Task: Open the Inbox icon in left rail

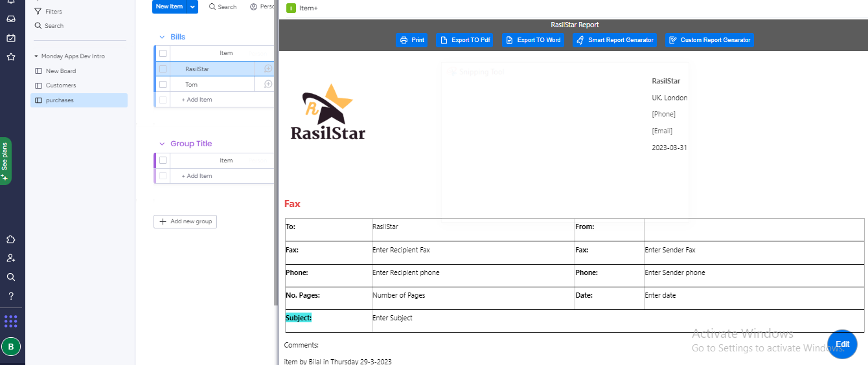Action: point(11,19)
